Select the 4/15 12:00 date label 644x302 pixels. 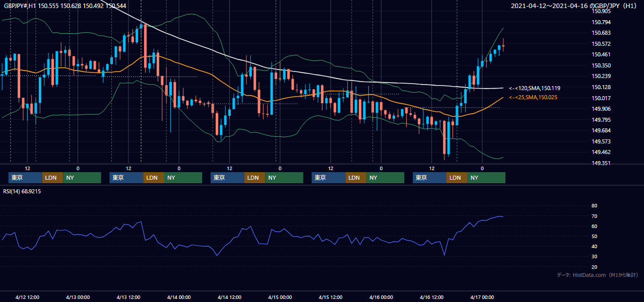coord(331,297)
